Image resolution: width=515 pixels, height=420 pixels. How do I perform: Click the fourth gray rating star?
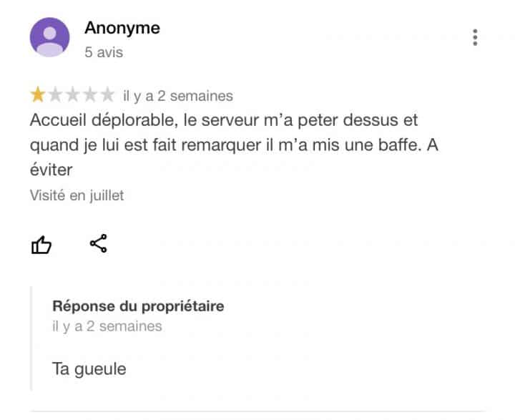[x=90, y=95]
